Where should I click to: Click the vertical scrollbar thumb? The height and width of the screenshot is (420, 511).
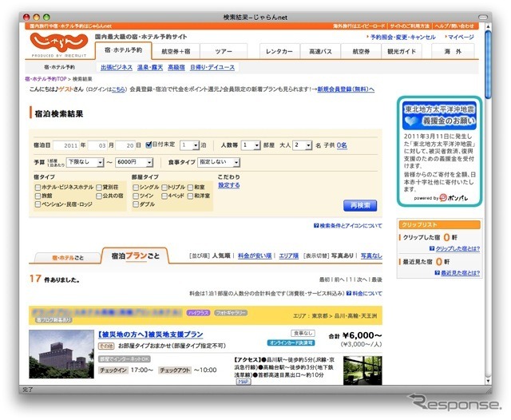(488, 64)
